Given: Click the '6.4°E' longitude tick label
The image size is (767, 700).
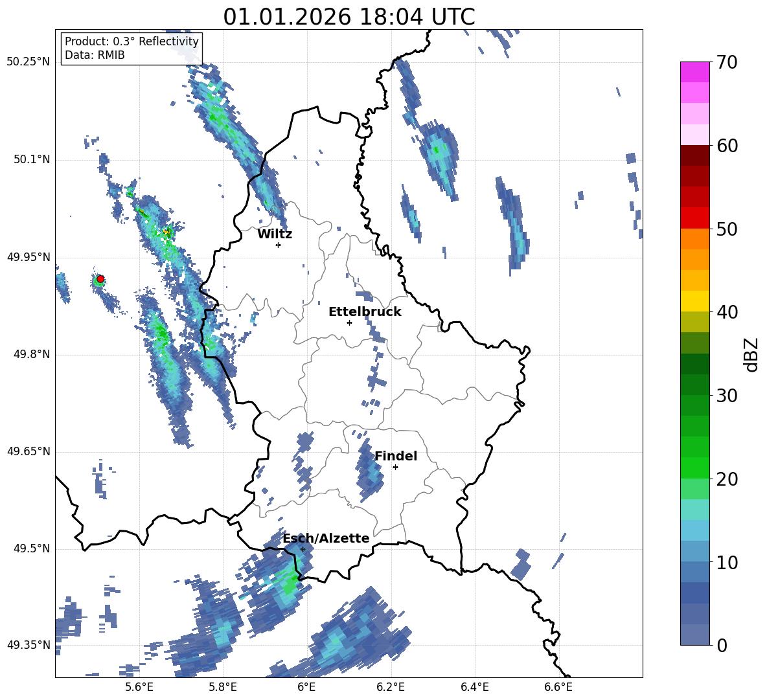Looking at the screenshot, I should coord(475,687).
